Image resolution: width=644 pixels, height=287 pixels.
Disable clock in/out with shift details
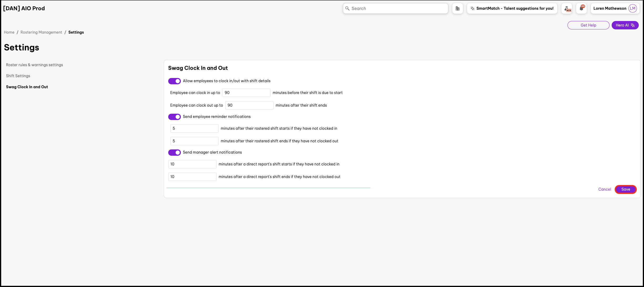(174, 81)
